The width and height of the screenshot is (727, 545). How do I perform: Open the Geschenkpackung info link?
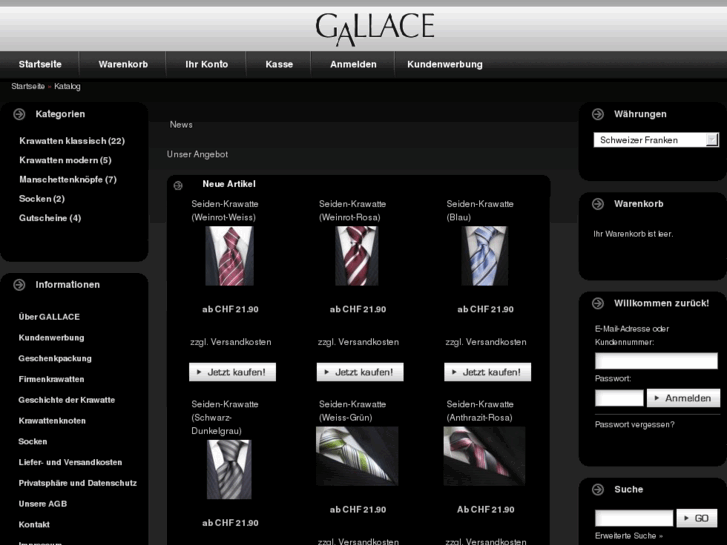55,359
